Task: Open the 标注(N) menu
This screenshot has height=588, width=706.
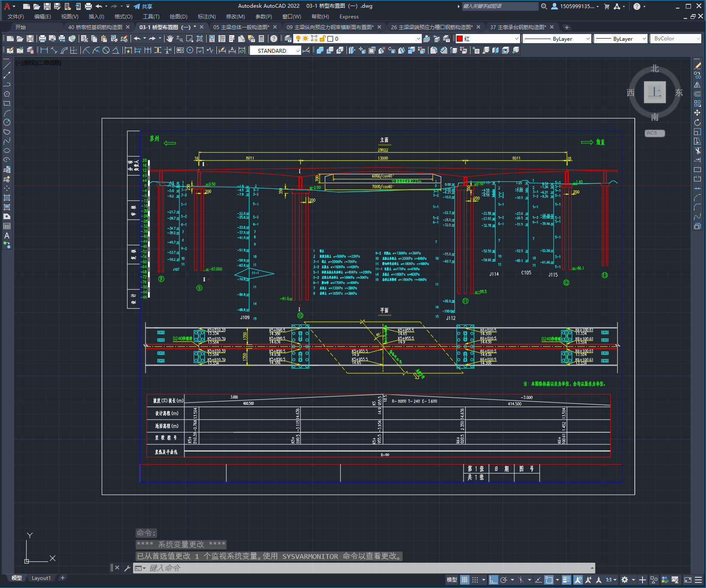Action: [206, 17]
